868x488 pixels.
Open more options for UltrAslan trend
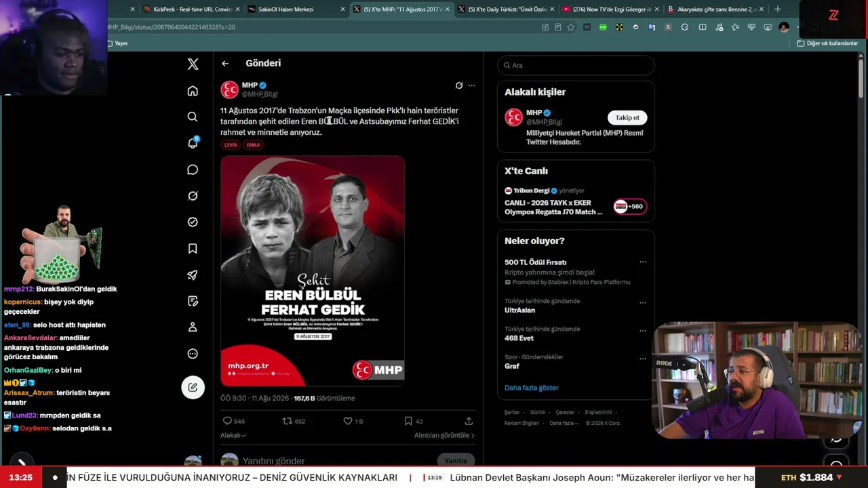[x=643, y=302]
